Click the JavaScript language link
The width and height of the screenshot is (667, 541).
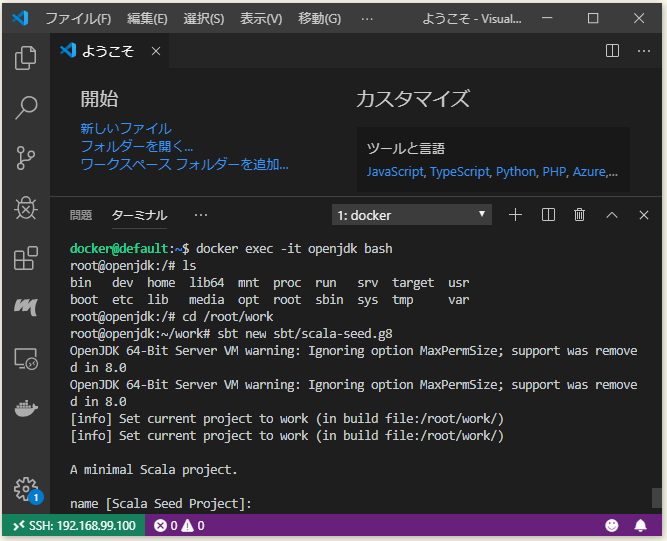point(395,172)
